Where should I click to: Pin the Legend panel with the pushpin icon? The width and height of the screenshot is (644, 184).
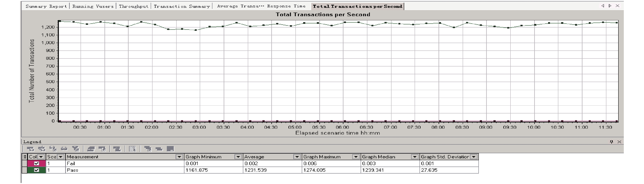611,142
